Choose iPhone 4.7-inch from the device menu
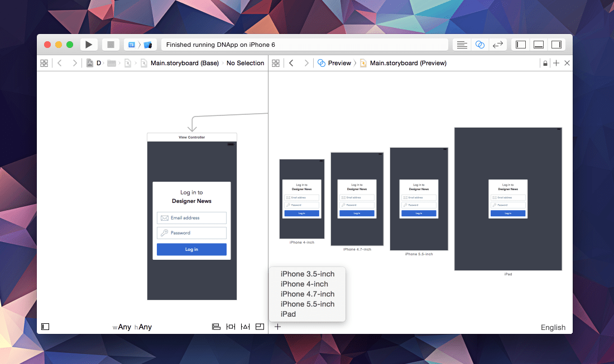This screenshot has height=364, width=614. 308,294
